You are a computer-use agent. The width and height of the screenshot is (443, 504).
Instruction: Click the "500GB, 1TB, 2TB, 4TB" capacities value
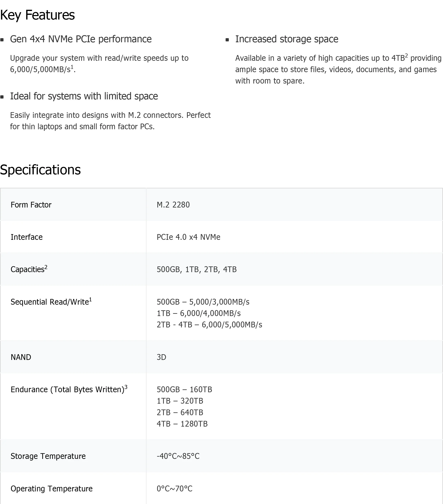point(197,269)
